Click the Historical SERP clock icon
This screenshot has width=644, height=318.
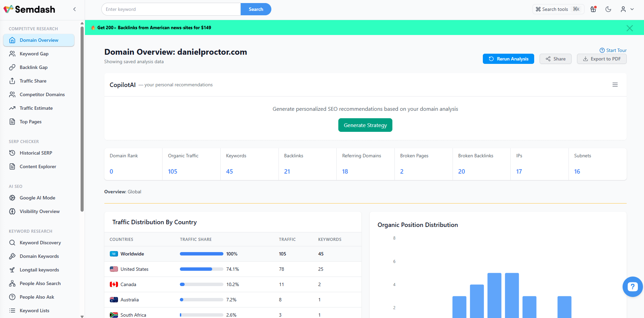(12, 153)
